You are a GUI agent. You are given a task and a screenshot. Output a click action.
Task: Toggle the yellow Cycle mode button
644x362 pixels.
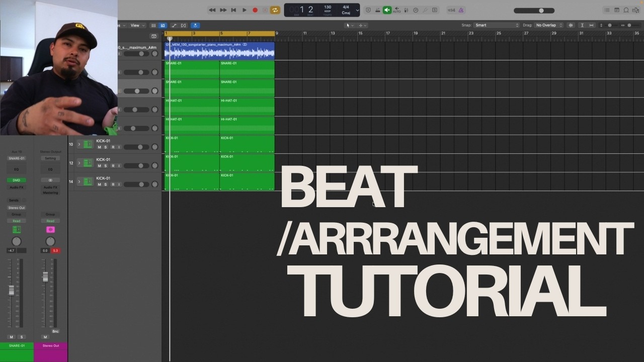point(275,10)
